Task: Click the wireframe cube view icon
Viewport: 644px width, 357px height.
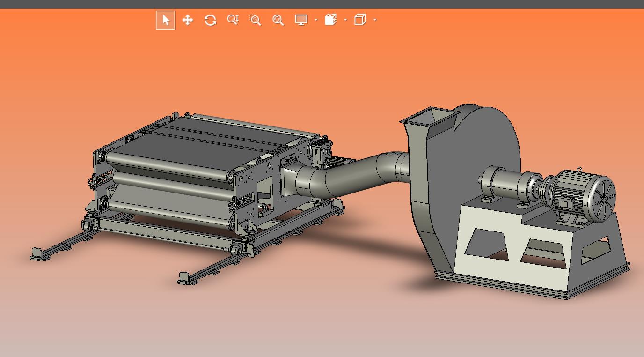Action: tap(360, 20)
